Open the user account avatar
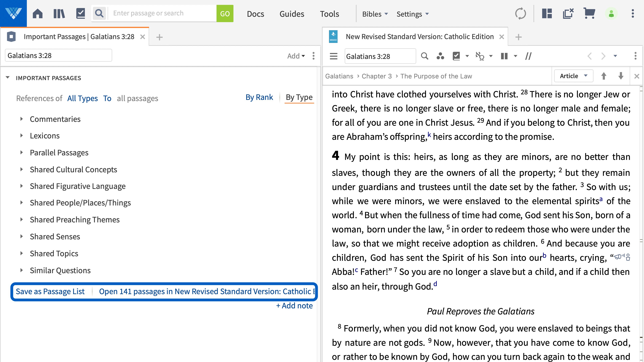Screen dimensions: 644x362 coord(611,13)
